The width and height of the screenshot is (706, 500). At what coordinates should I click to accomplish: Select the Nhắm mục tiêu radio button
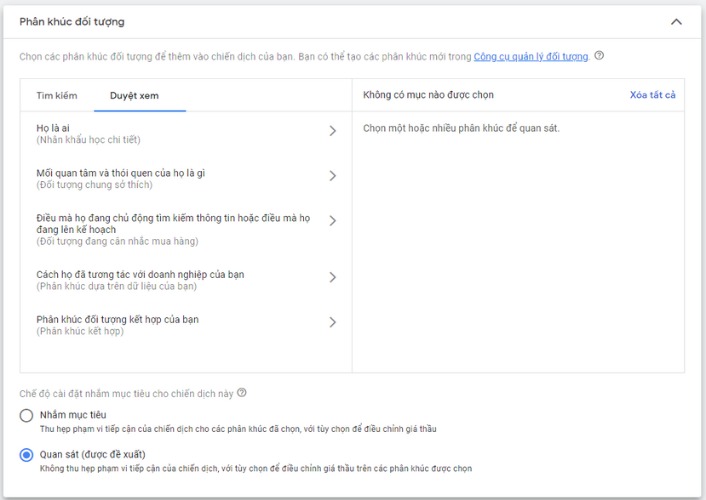tap(27, 415)
